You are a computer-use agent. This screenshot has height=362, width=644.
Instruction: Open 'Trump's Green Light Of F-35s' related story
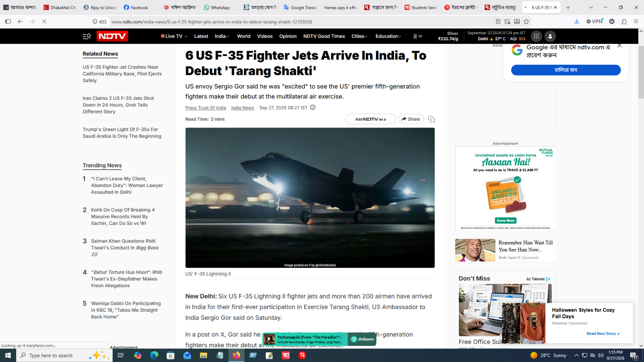click(122, 133)
